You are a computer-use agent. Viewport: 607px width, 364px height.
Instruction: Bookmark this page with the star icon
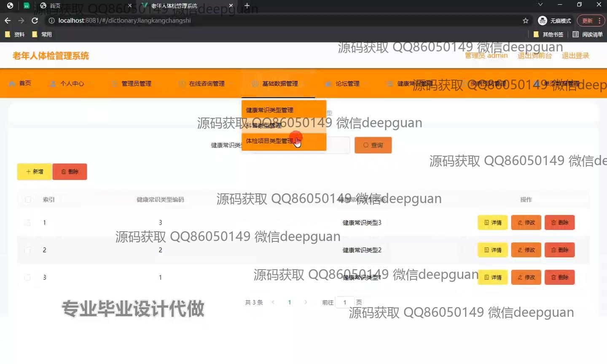[x=525, y=21]
